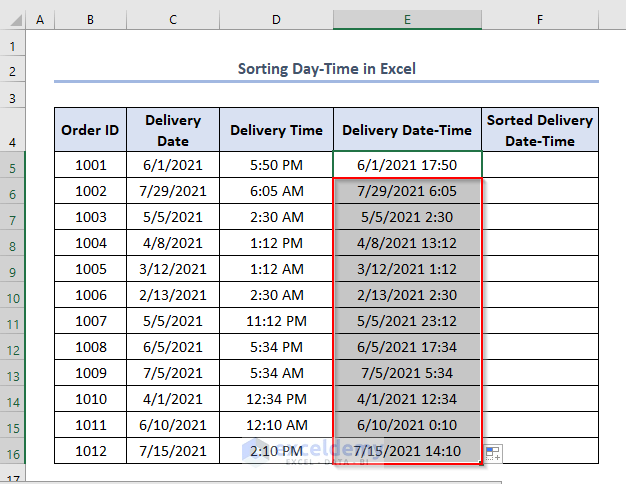Click the Order ID header cell
626x484 pixels.
[x=90, y=130]
